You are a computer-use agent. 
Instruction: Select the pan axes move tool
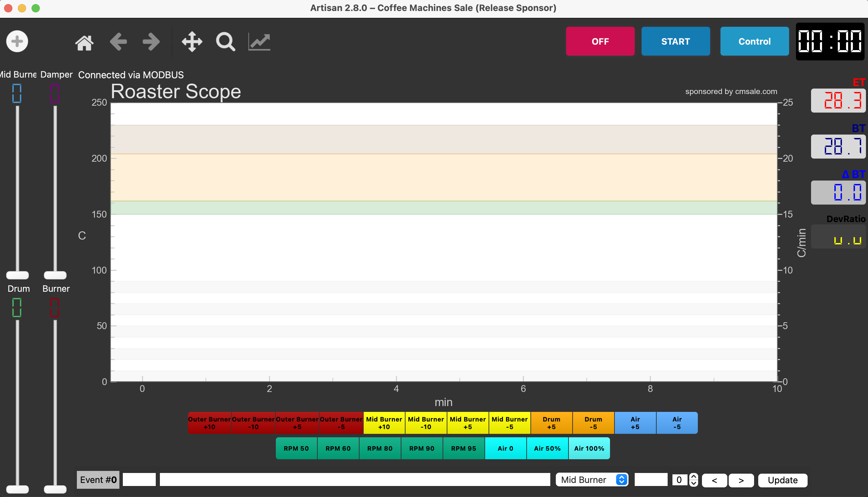point(192,42)
